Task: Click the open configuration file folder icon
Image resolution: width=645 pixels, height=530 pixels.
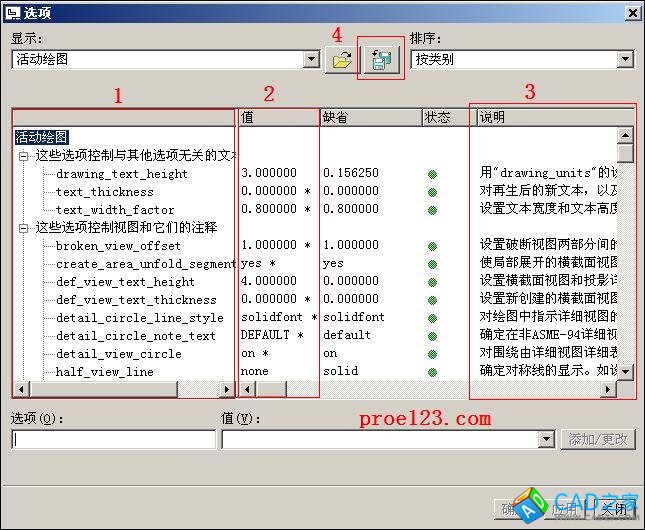Action: [341, 60]
